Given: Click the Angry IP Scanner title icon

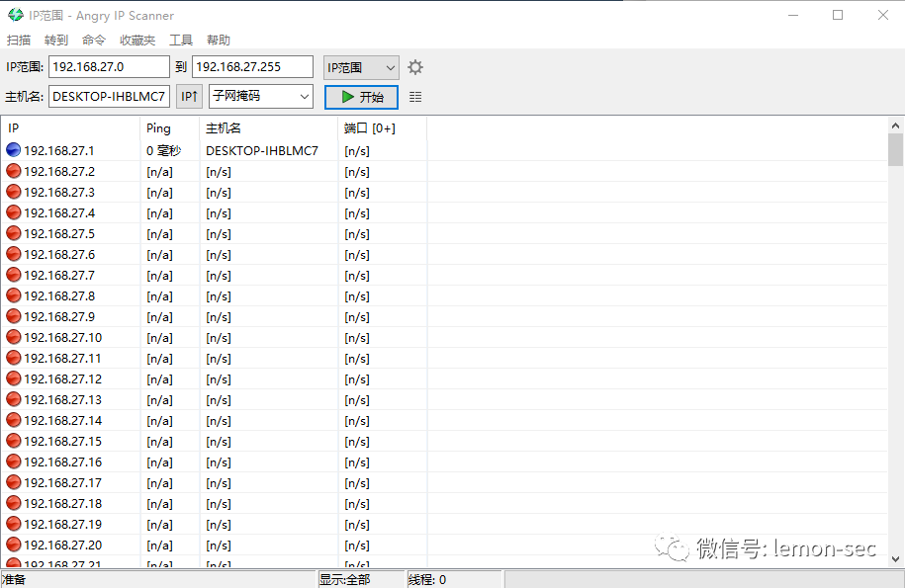Looking at the screenshot, I should (x=16, y=15).
